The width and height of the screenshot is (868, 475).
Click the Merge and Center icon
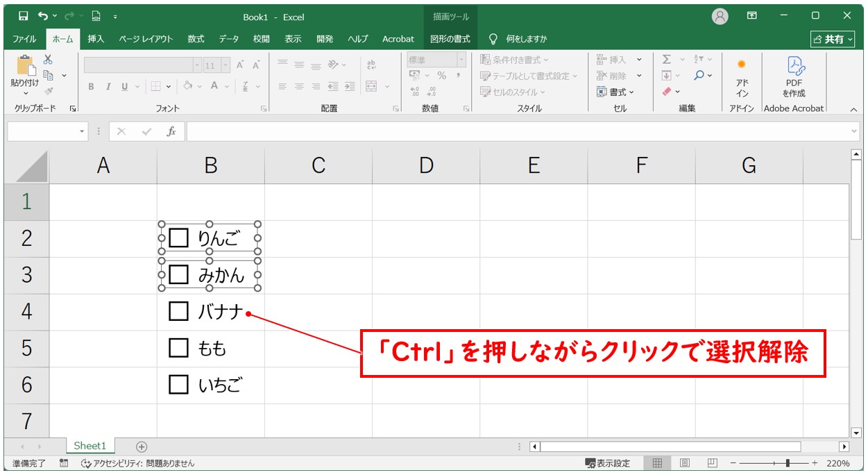coord(371,87)
